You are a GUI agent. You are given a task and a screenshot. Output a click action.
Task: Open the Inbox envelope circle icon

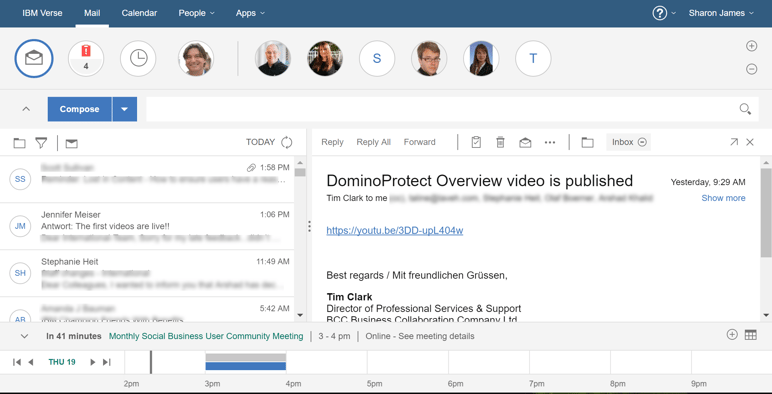click(34, 58)
